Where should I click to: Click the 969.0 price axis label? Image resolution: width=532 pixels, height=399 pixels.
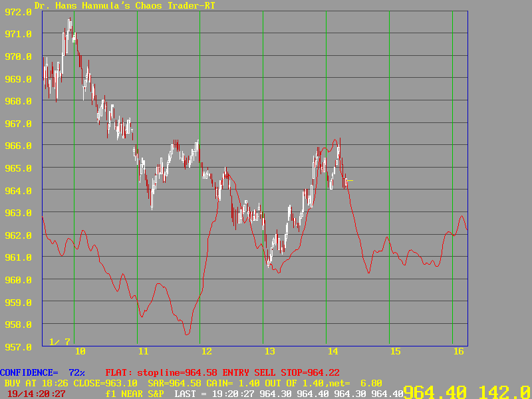(18, 79)
